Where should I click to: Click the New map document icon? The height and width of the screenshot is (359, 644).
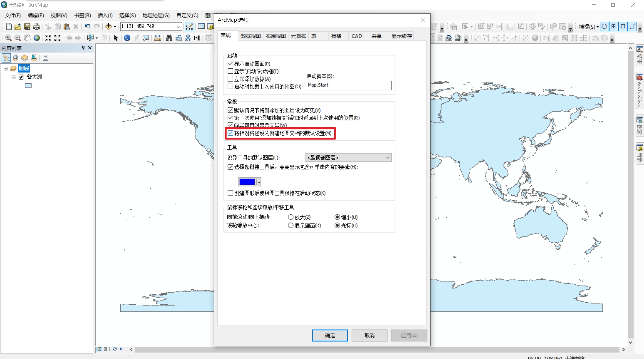tap(9, 27)
